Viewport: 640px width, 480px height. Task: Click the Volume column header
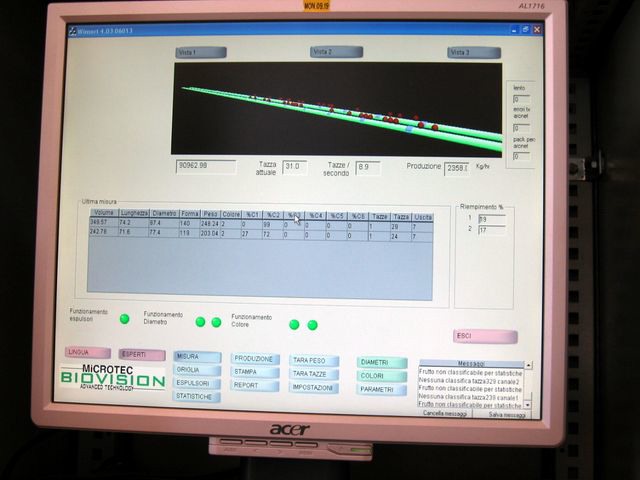103,213
